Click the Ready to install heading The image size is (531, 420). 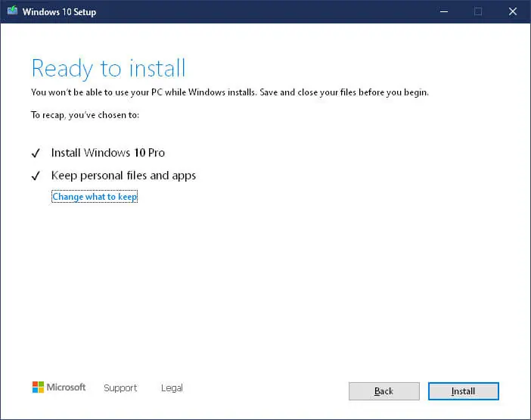click(108, 69)
